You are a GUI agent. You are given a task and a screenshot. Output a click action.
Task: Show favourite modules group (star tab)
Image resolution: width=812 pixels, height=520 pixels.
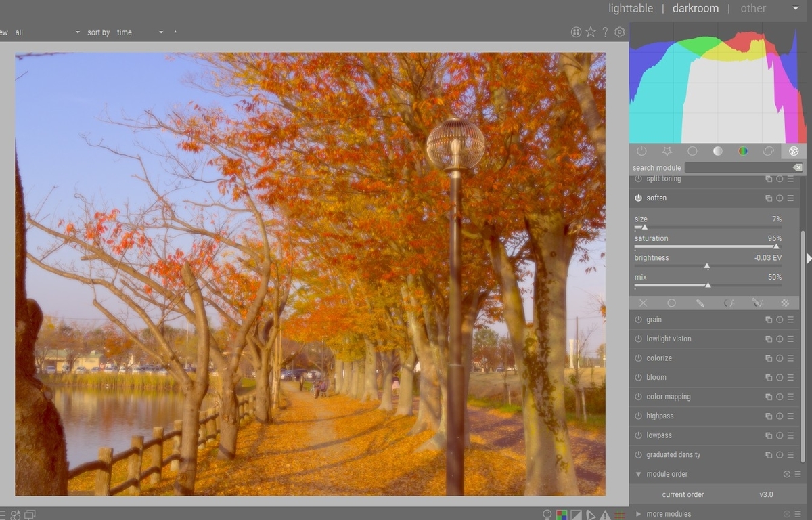click(667, 151)
